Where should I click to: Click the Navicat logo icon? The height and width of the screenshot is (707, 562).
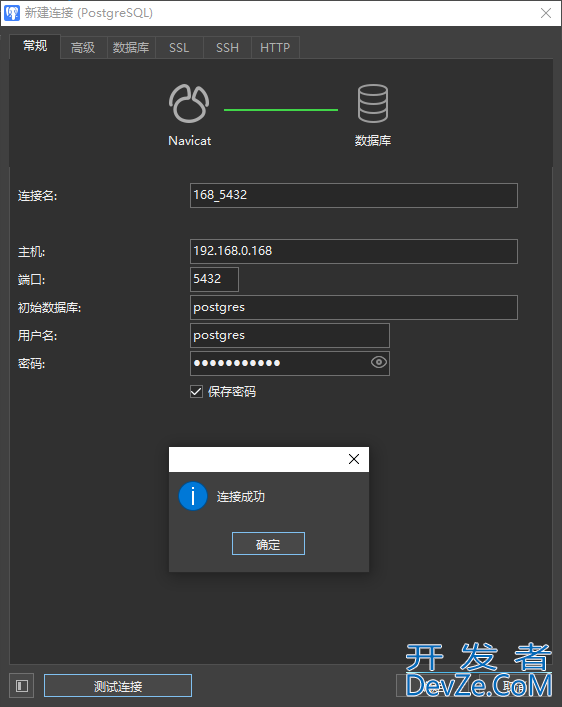[x=189, y=104]
